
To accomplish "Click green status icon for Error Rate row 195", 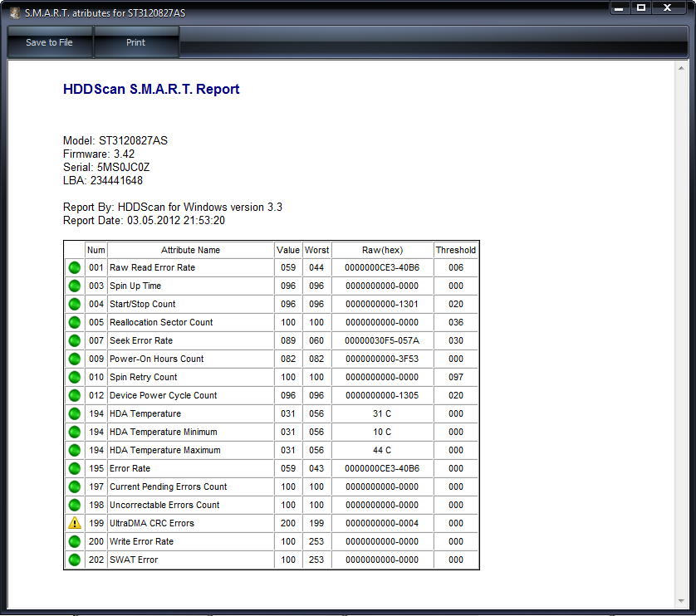I will [75, 468].
